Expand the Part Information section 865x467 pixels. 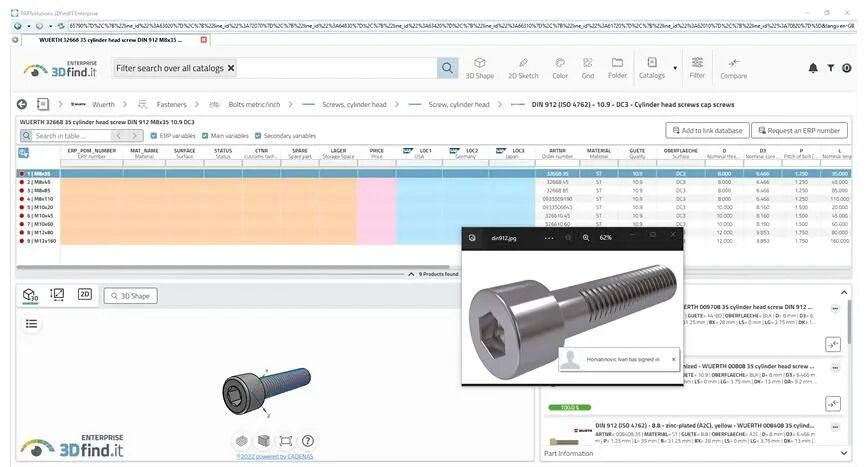pos(843,453)
